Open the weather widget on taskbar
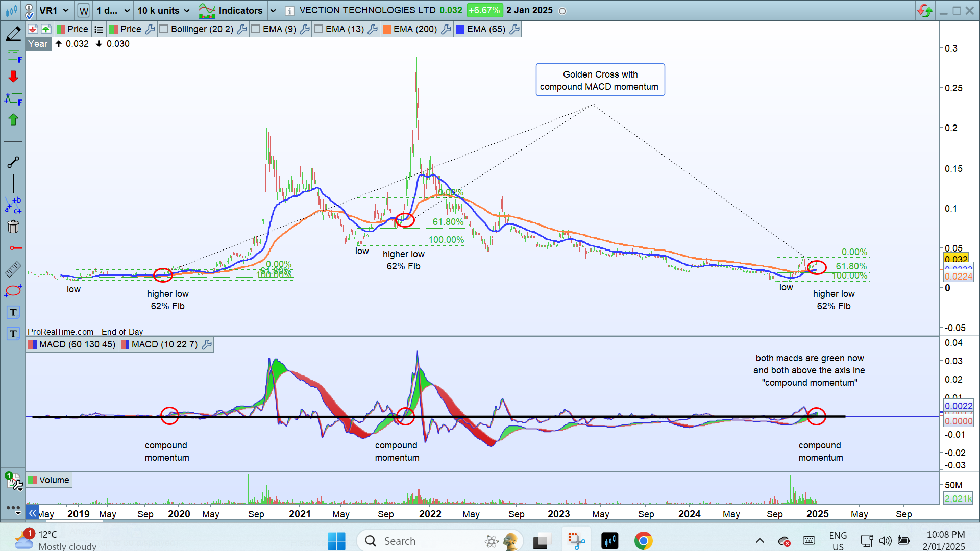Screen dimensions: 980x551 55,540
